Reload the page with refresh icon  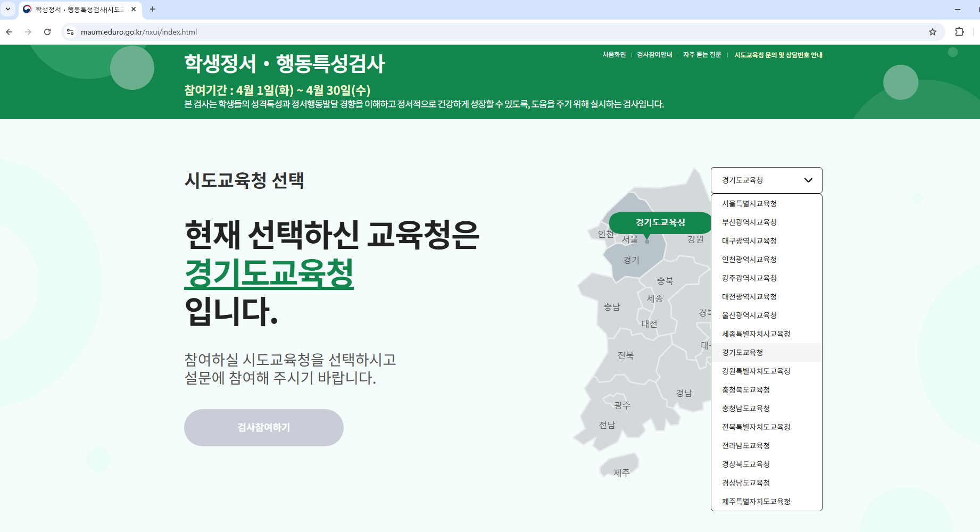pyautogui.click(x=47, y=32)
